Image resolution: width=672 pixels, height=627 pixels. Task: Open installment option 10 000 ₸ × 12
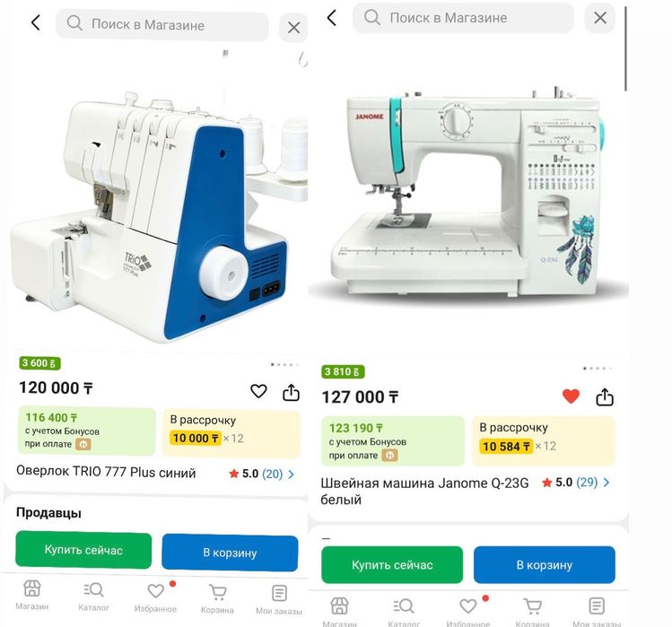231,434
